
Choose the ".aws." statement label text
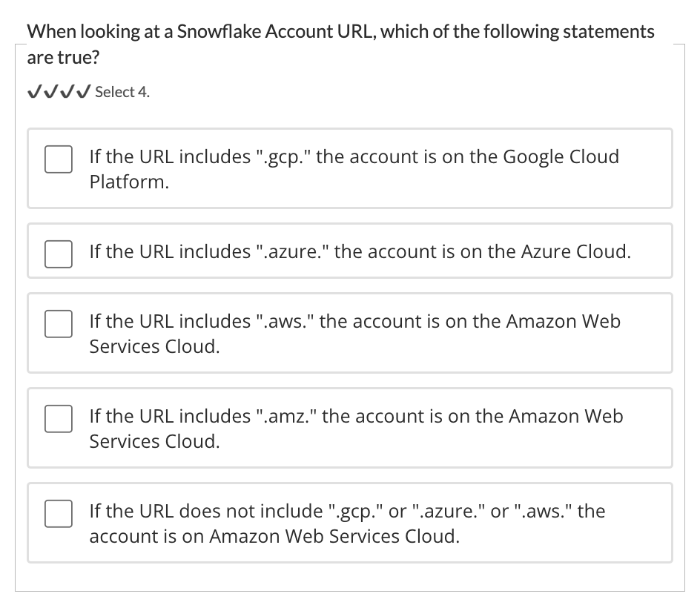(355, 334)
